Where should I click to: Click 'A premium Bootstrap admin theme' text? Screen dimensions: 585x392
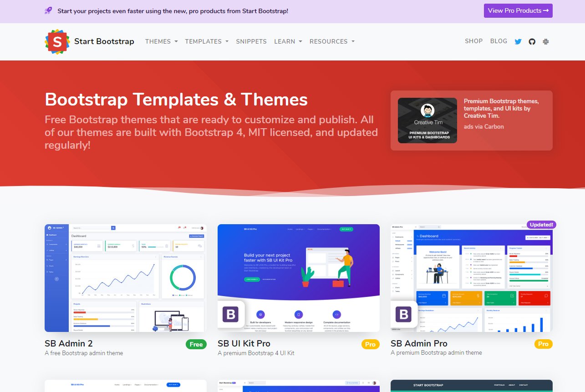[436, 353]
